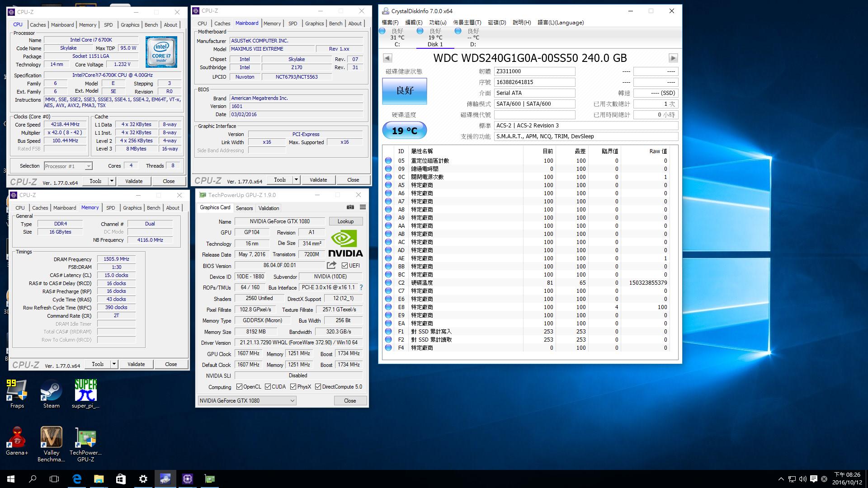This screenshot has height=488, width=868.
Task: Expand the Tools dropdown arrow in Mainboard window
Action: 296,180
